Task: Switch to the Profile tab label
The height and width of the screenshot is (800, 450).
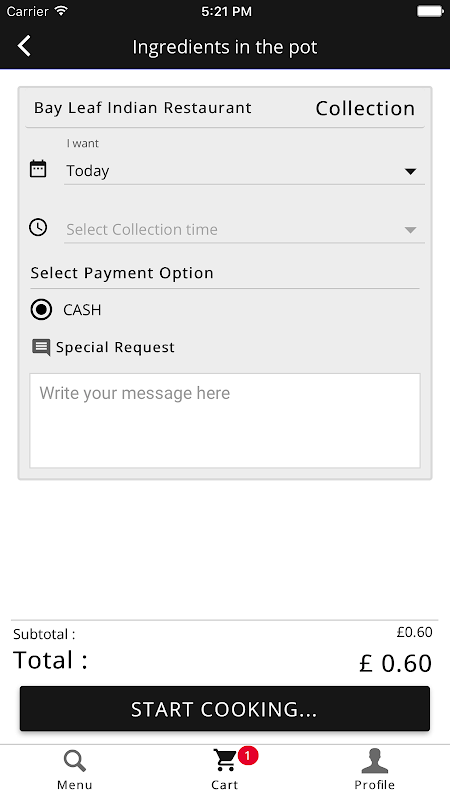Action: click(374, 785)
